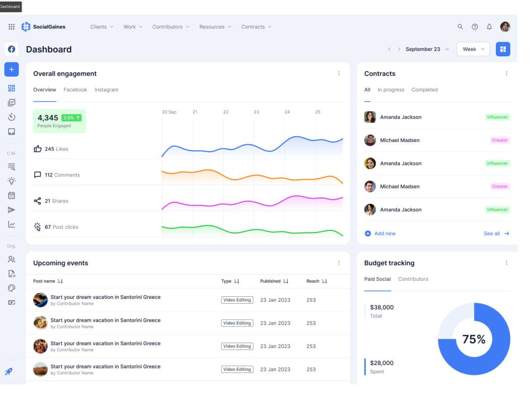The width and height of the screenshot is (532, 399).
Task: Click the SocialGaines logo
Action: point(44,27)
